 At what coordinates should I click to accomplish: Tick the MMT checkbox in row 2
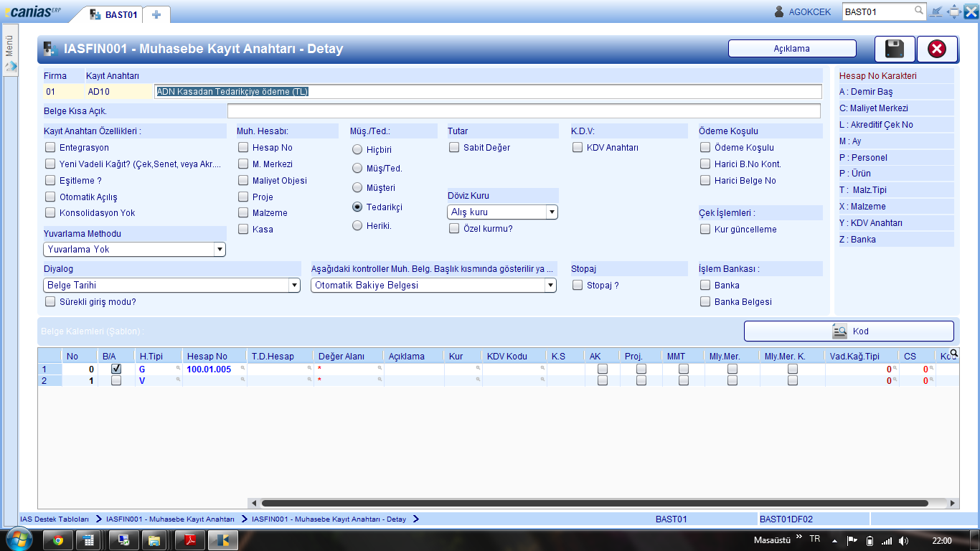684,381
